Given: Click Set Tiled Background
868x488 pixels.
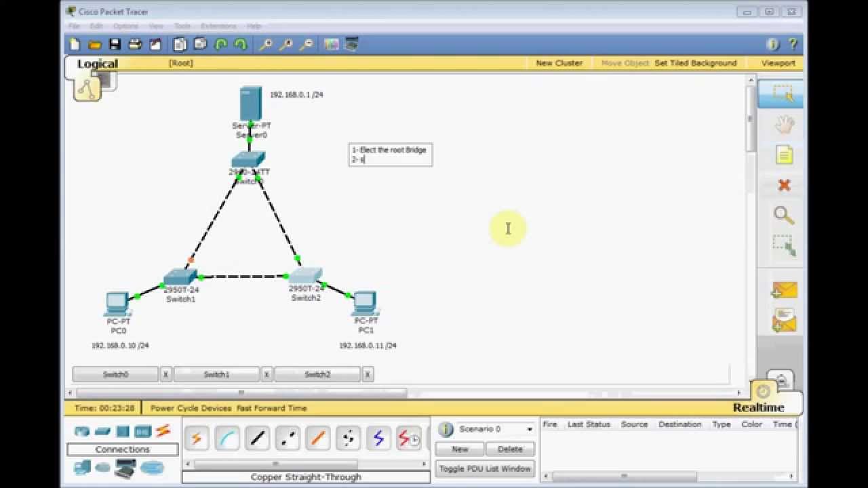Looking at the screenshot, I should click(695, 63).
